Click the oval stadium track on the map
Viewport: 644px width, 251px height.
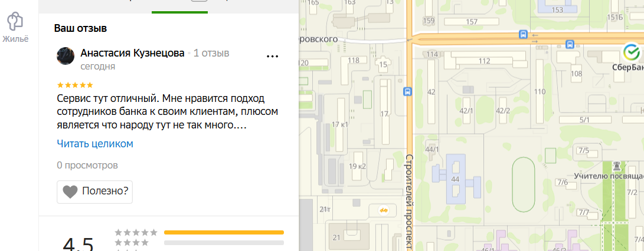click(524, 184)
